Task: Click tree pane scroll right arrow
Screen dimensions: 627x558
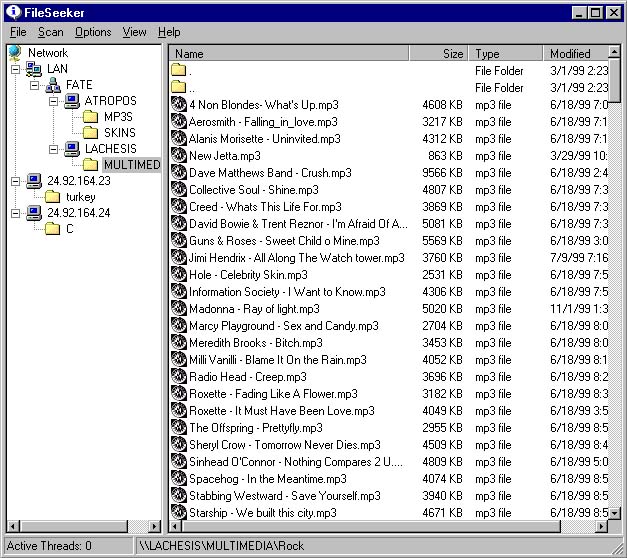Action: pyautogui.click(x=154, y=526)
